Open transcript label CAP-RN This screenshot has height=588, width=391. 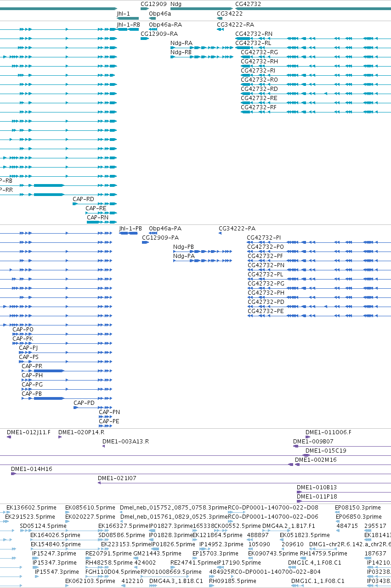tap(98, 217)
